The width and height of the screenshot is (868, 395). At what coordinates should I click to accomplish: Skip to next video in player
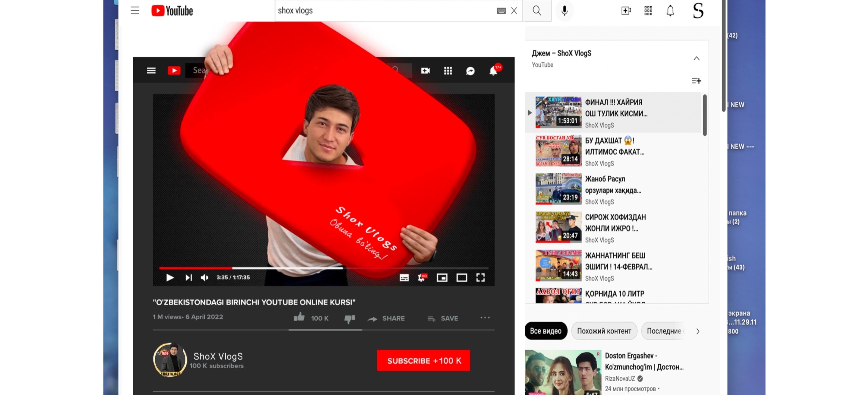(x=188, y=278)
